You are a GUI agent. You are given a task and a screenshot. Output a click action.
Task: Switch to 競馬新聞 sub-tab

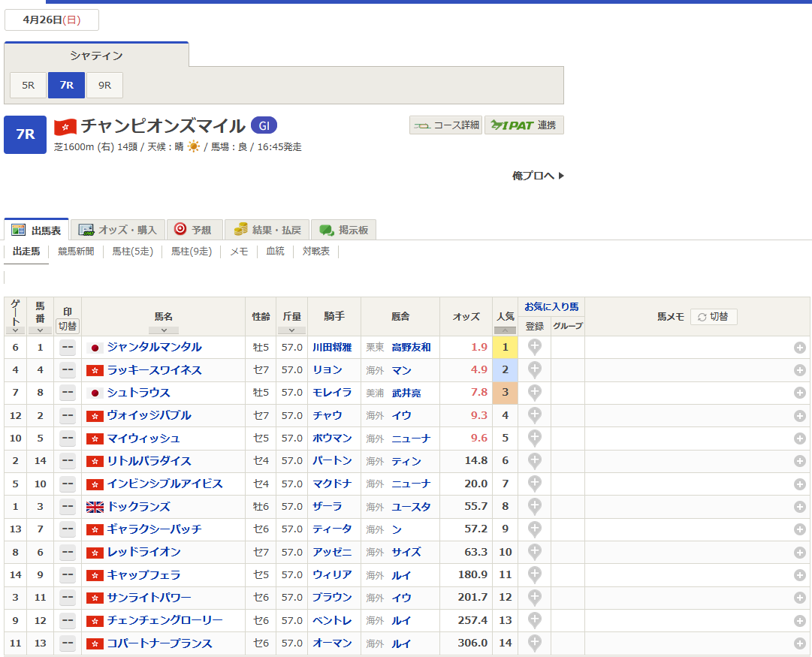[76, 252]
